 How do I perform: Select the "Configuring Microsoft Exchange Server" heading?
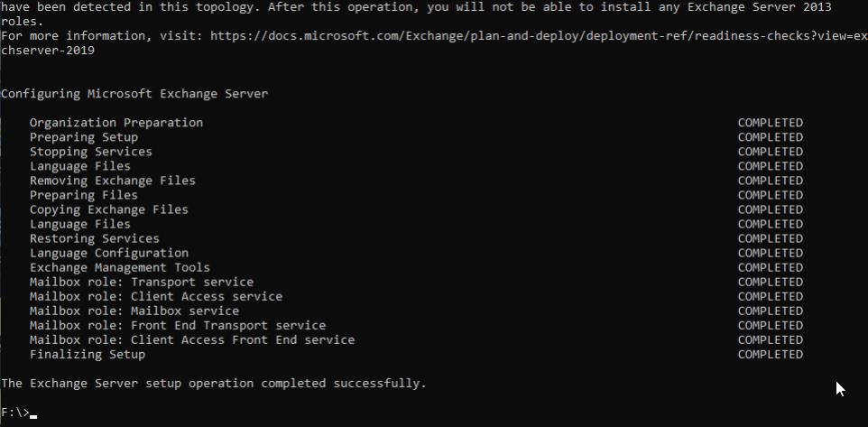[134, 94]
